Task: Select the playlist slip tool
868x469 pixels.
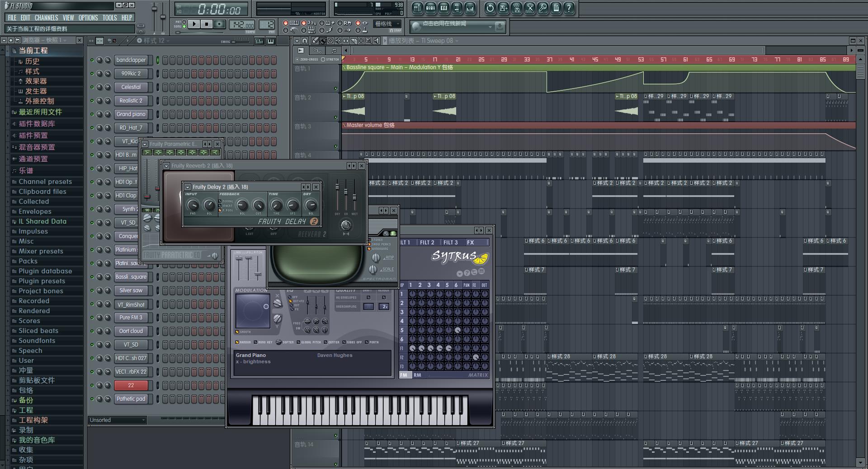Action: [346, 41]
